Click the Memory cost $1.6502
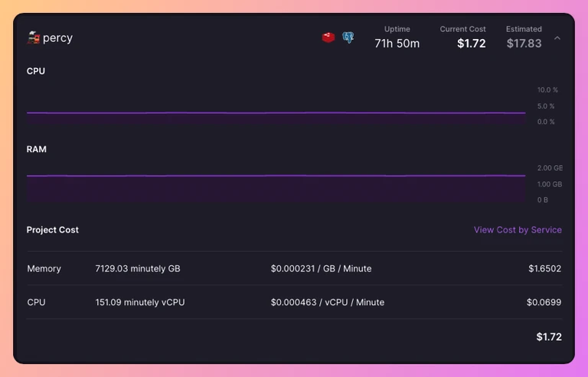The width and height of the screenshot is (588, 377). click(x=545, y=268)
